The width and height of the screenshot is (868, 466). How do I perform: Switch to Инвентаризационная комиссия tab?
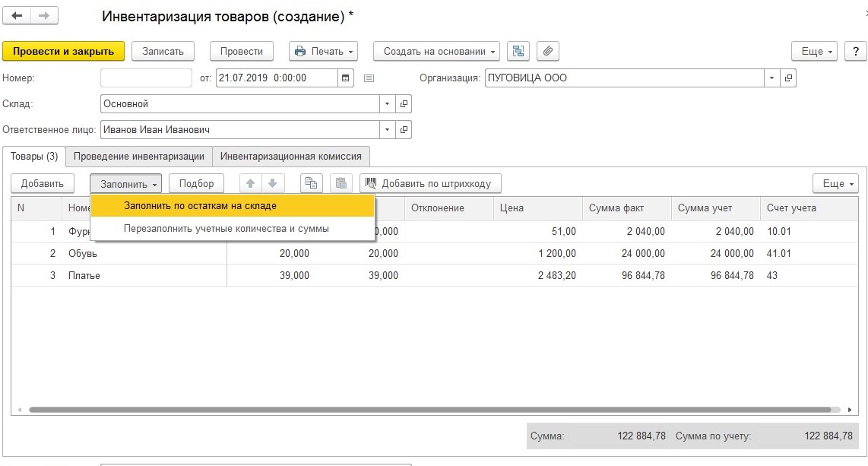point(291,157)
